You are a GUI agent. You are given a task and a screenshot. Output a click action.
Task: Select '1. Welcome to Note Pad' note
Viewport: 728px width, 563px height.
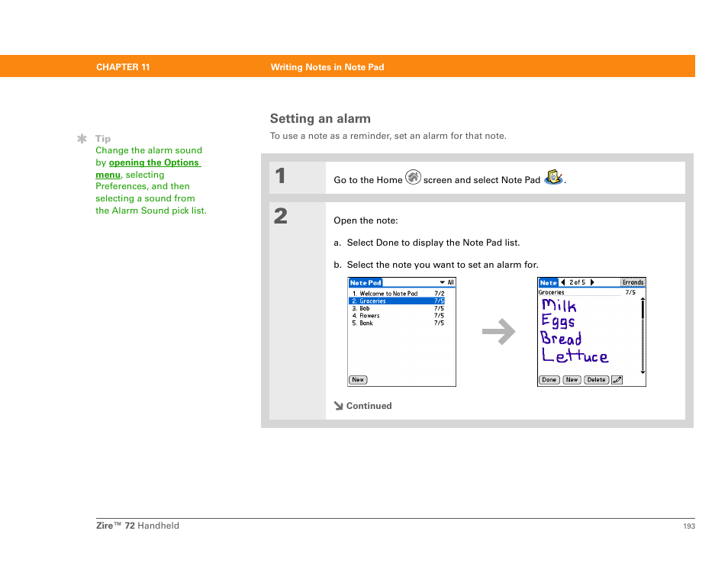click(x=398, y=294)
